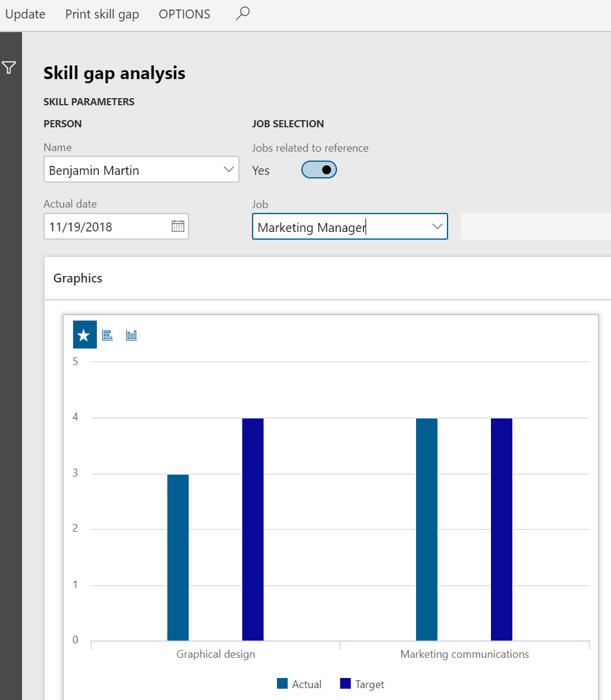The width and height of the screenshot is (611, 700).
Task: Toggle the Actual series legend swatch
Action: click(x=282, y=684)
